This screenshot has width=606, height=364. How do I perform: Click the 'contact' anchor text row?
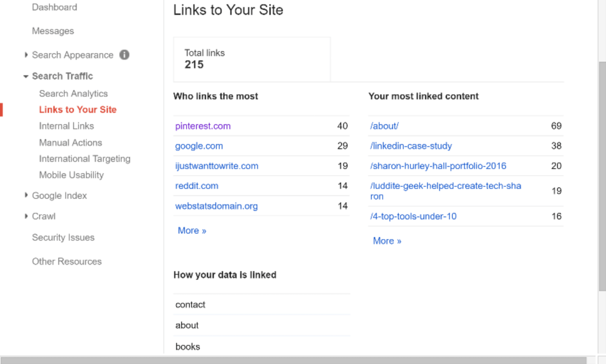pos(262,305)
